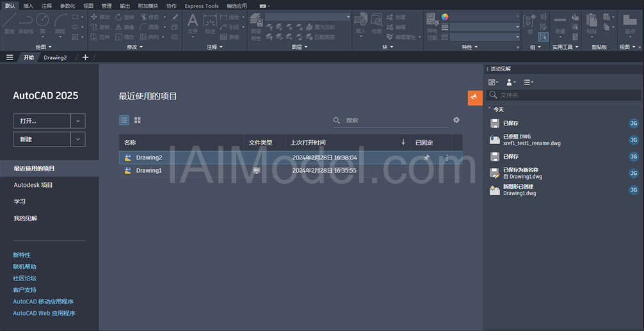Open the Express Tools ribbon tab
The height and width of the screenshot is (331, 644).
click(x=202, y=6)
